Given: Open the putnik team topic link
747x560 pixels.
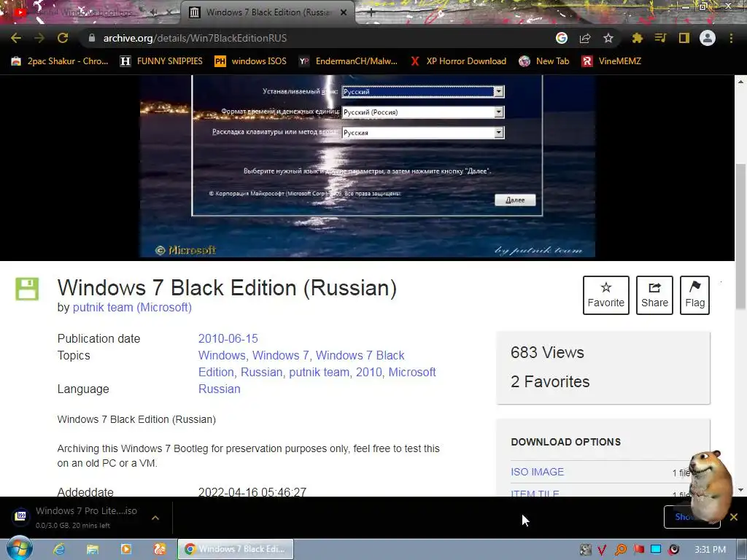Looking at the screenshot, I should (320, 372).
